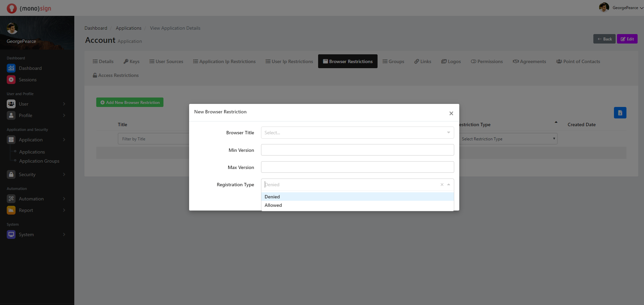Expand the Security sidebar menu chevron
Screen dimensions: 644x305
(64, 174)
